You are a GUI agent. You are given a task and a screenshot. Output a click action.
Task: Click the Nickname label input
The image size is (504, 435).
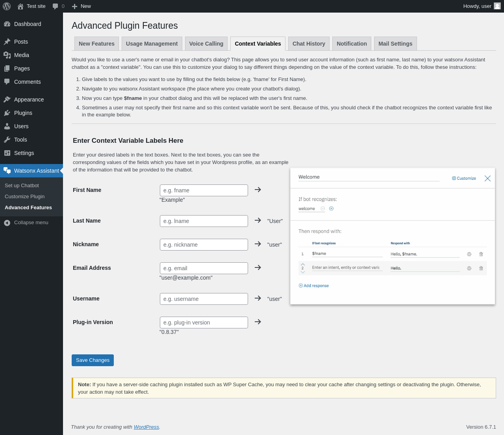204,245
